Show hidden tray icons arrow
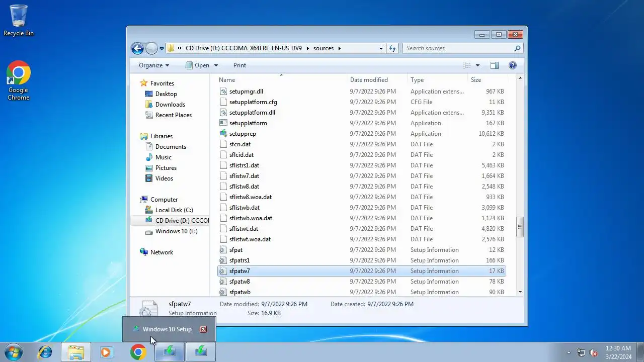This screenshot has width=644, height=362. 569,352
